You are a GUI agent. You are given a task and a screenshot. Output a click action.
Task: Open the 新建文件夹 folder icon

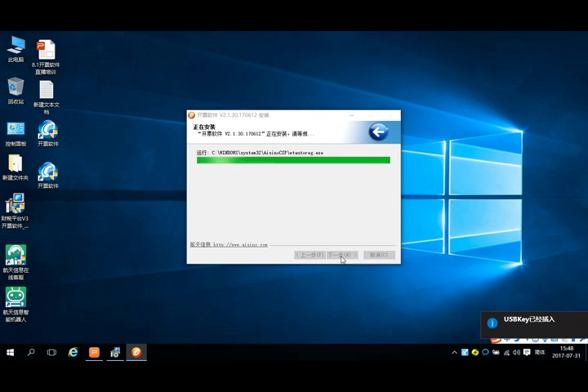(16, 167)
